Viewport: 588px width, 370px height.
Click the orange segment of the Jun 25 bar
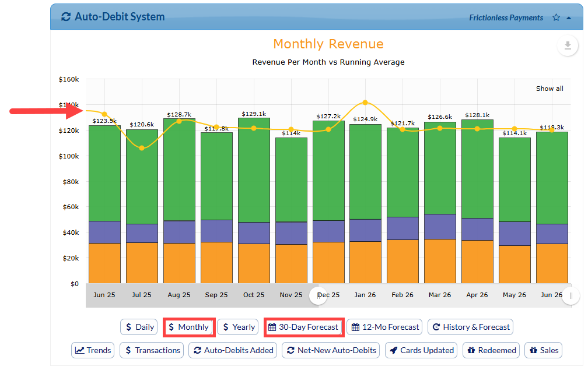click(104, 263)
